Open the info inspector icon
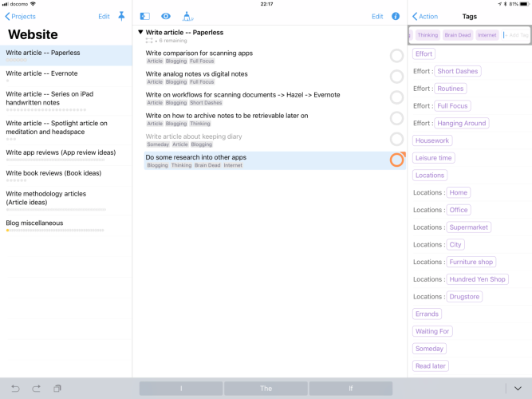The width and height of the screenshot is (532, 399). [396, 16]
